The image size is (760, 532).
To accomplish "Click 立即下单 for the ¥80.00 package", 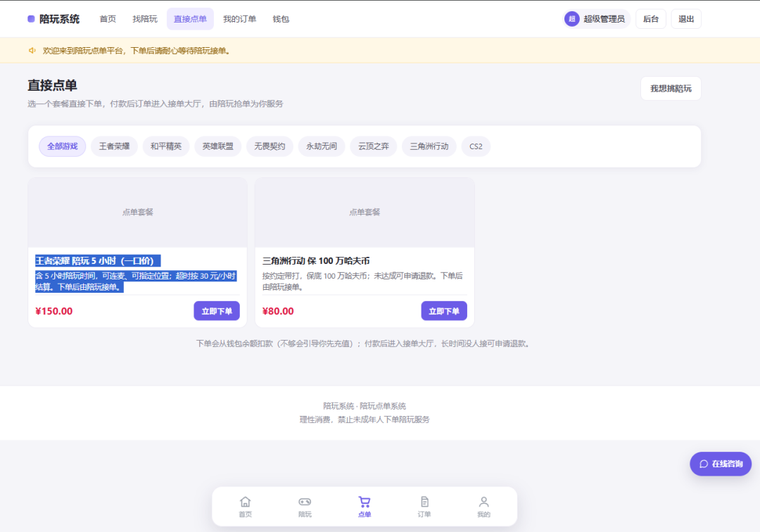I will tap(444, 311).
